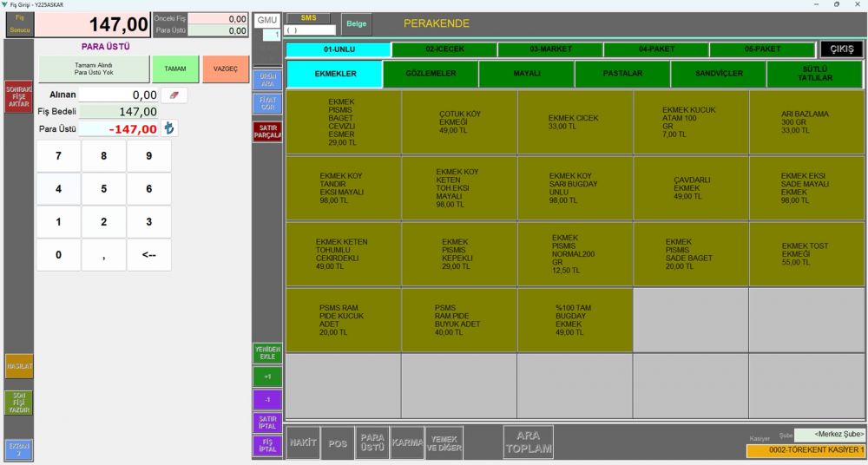
Task: Cancel with the VAZGEÇ button
Action: pyautogui.click(x=226, y=69)
